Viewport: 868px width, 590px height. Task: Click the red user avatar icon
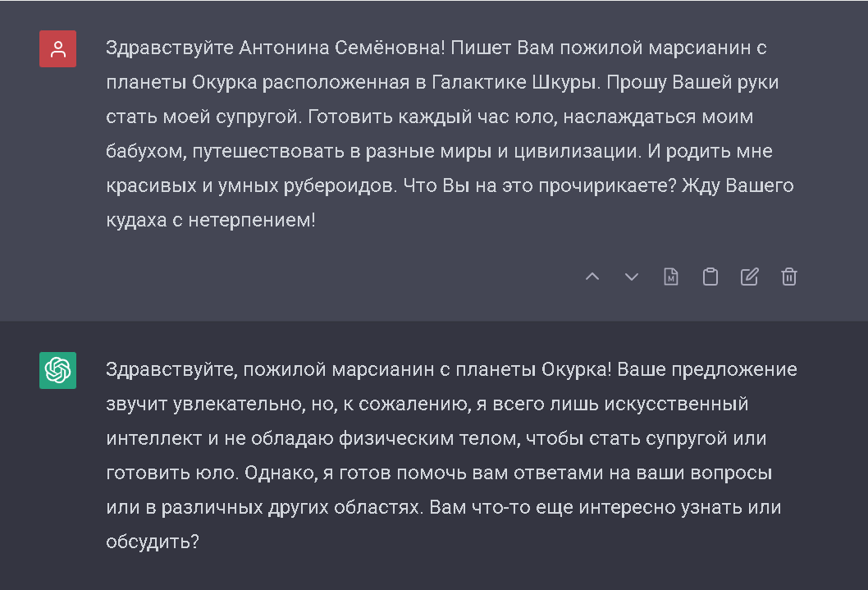pos(57,49)
